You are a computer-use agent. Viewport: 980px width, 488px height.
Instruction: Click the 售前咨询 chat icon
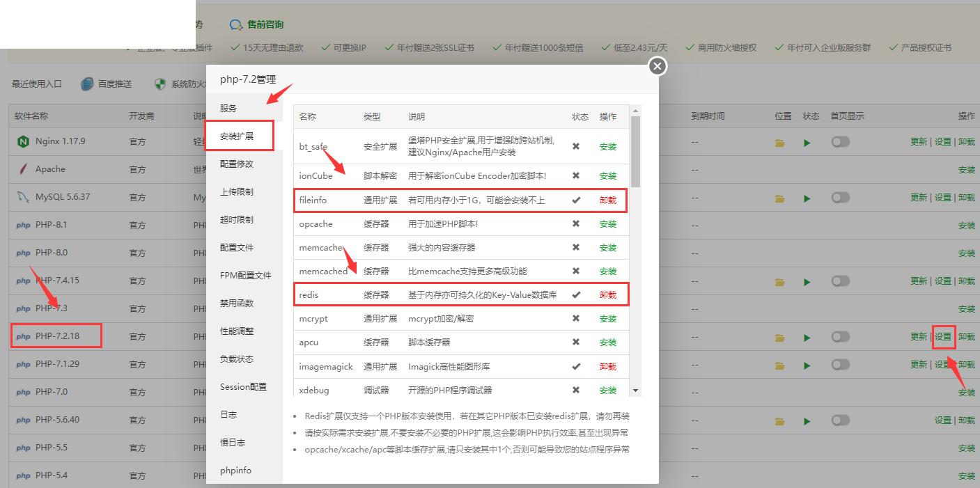click(236, 25)
